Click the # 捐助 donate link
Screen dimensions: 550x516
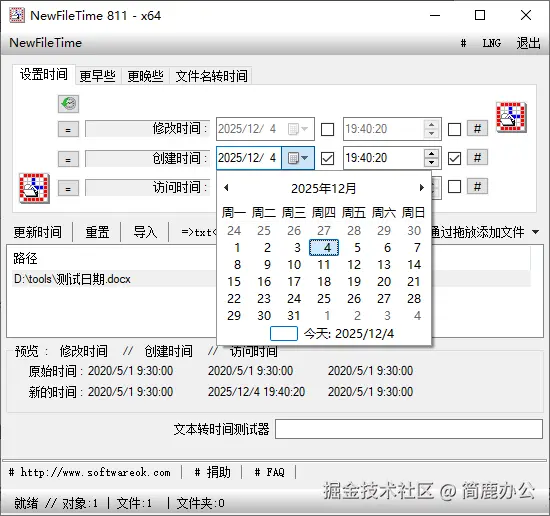coord(212,472)
